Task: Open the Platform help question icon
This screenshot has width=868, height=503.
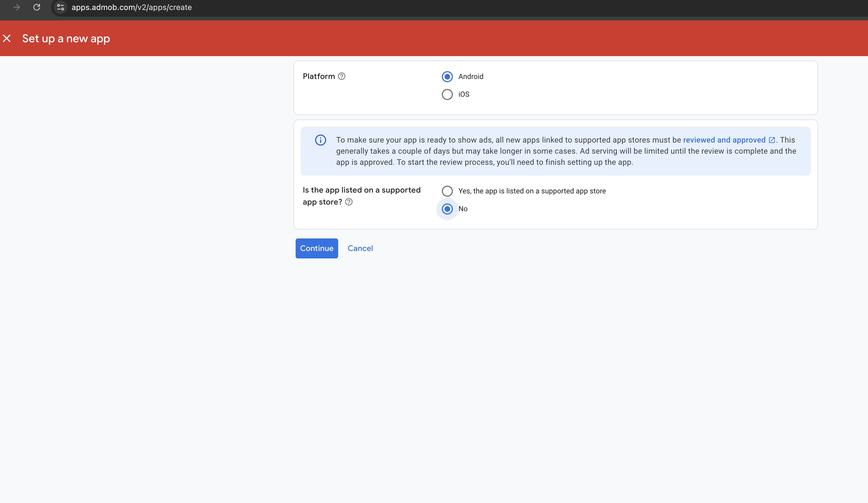Action: pyautogui.click(x=341, y=76)
